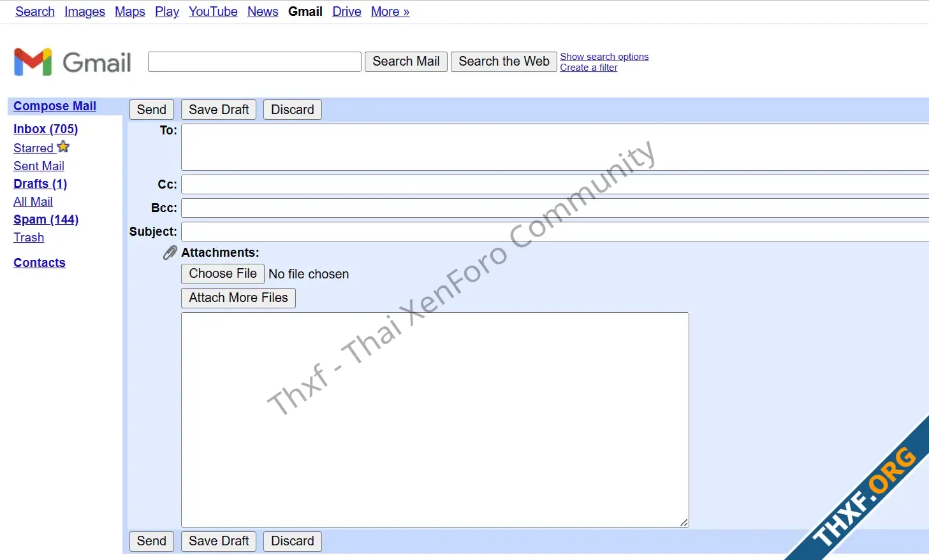Click the Gmail envelope logo icon
Viewport: 929px width, 560px height.
tap(33, 62)
